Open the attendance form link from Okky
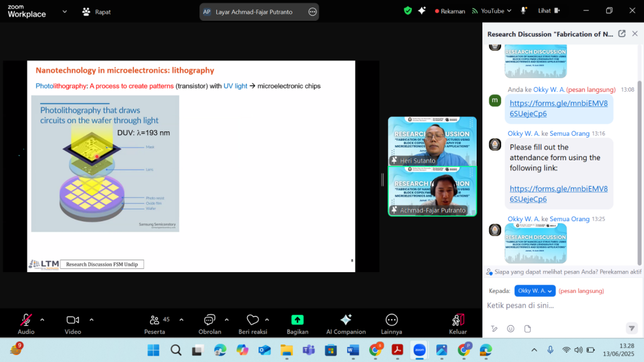 pos(558,194)
